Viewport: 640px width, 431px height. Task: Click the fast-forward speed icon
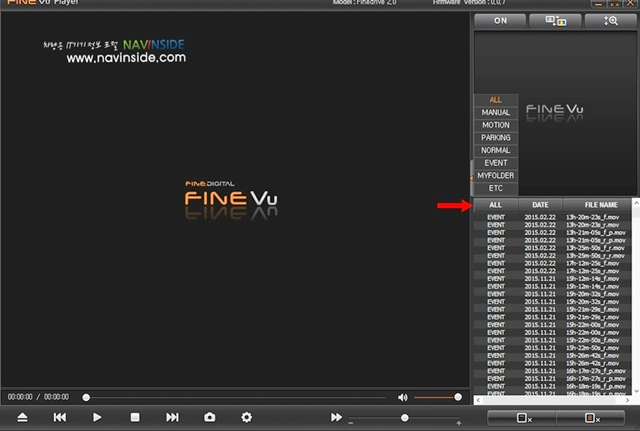pyautogui.click(x=336, y=417)
